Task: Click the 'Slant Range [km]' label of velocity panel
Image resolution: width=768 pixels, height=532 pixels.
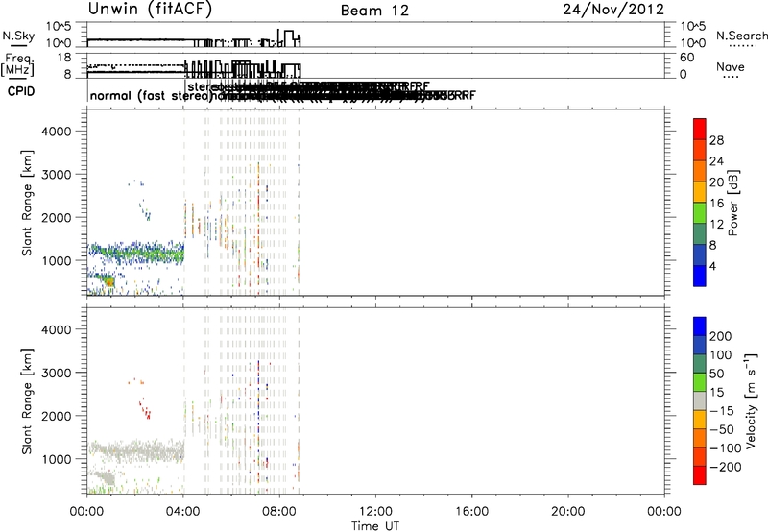Action: pos(27,400)
